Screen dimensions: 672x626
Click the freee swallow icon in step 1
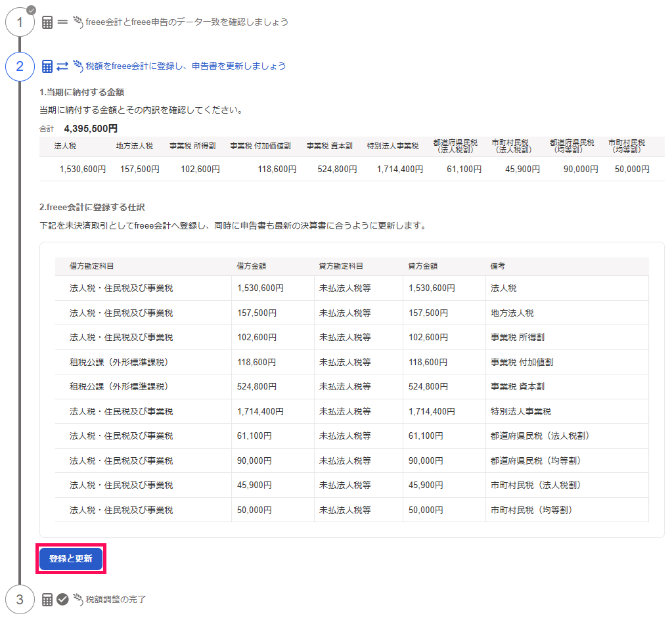(x=78, y=22)
